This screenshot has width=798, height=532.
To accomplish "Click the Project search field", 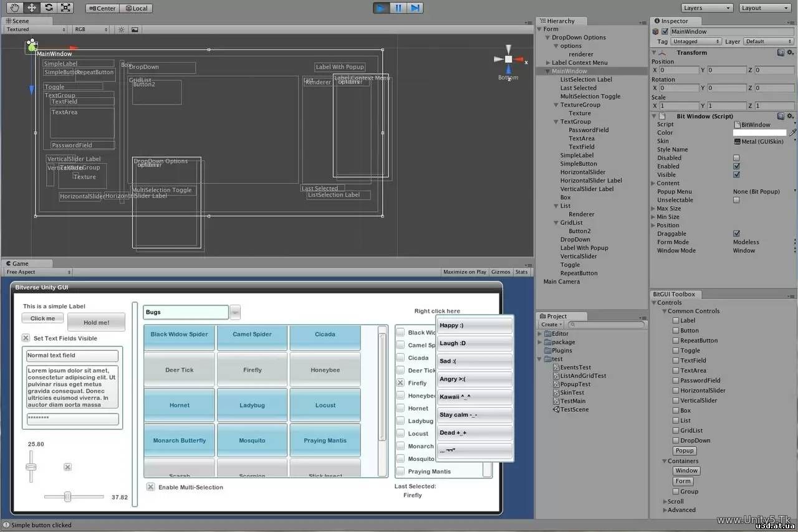I will 607,325.
